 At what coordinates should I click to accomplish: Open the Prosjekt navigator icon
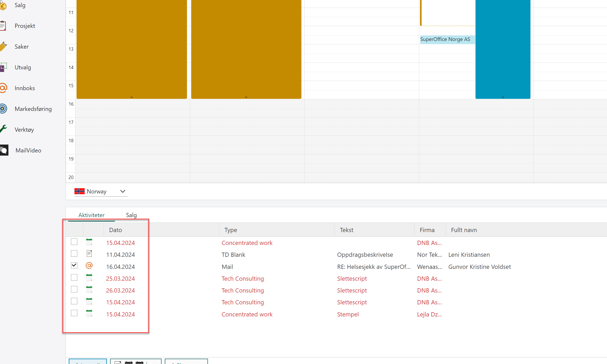(3, 26)
